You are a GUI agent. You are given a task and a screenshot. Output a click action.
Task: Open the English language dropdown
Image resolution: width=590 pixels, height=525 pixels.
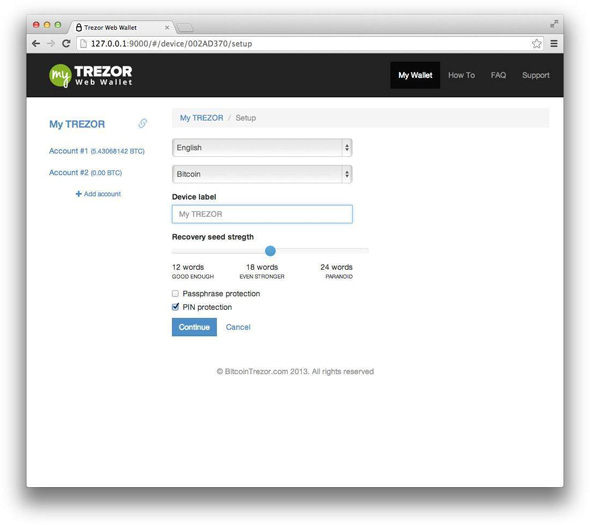click(262, 148)
